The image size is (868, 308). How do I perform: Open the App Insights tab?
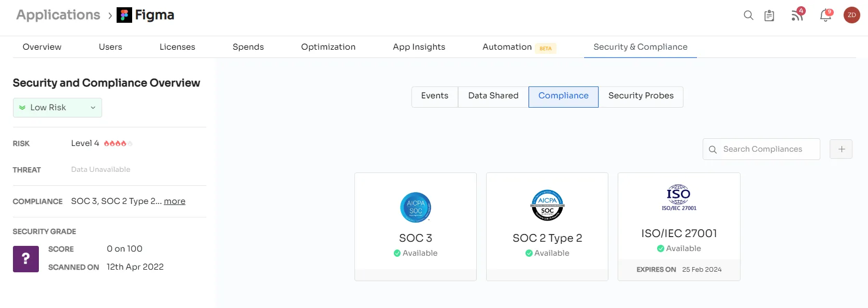tap(419, 47)
